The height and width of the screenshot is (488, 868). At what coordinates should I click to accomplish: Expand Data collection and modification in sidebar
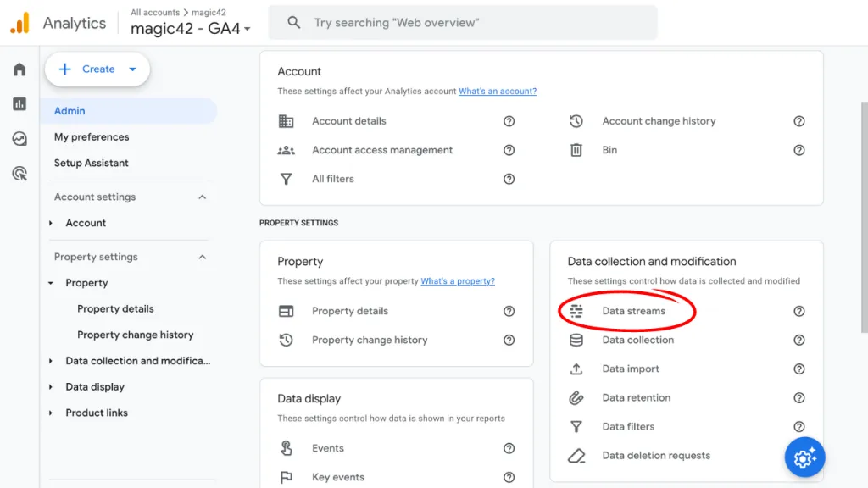tap(50, 361)
